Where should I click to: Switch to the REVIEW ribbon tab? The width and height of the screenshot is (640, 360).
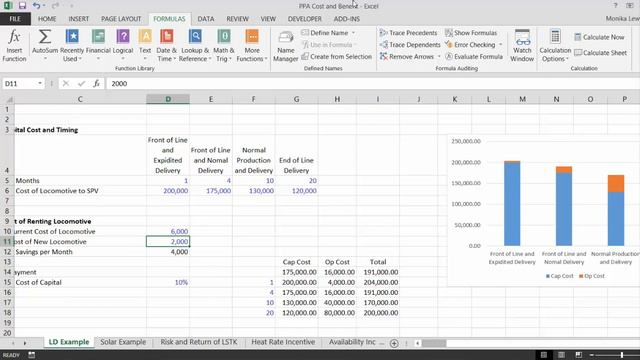point(238,19)
